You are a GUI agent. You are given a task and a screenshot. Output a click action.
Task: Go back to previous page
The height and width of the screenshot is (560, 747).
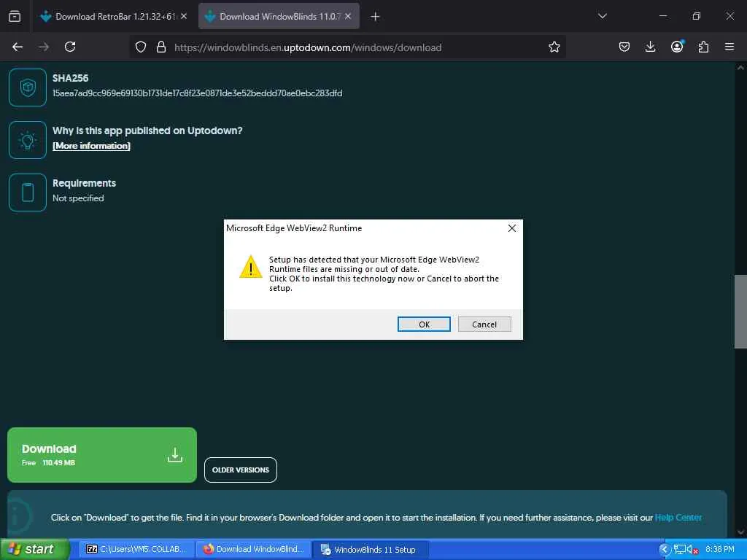point(18,47)
